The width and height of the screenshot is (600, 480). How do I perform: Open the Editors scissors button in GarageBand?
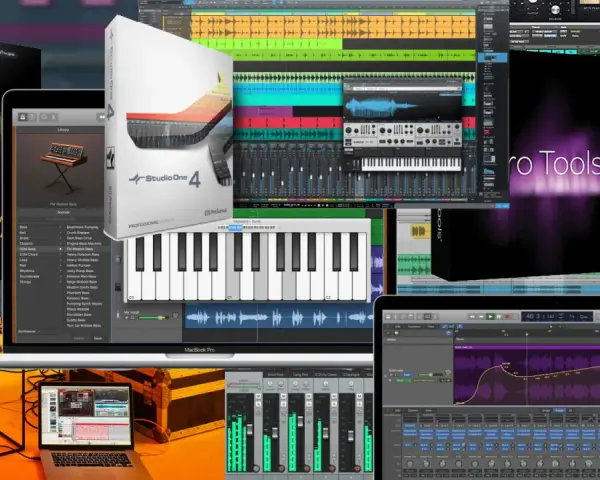pyautogui.click(x=54, y=117)
